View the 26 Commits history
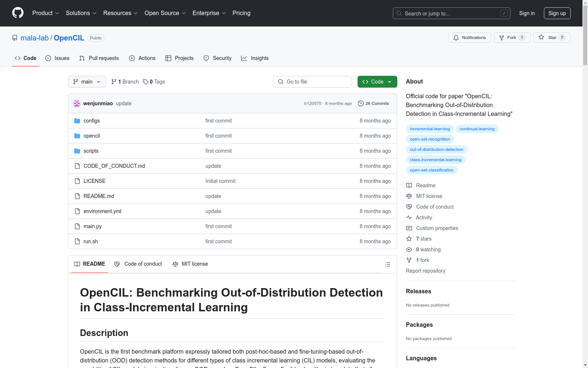This screenshot has height=368, width=588. (x=373, y=103)
